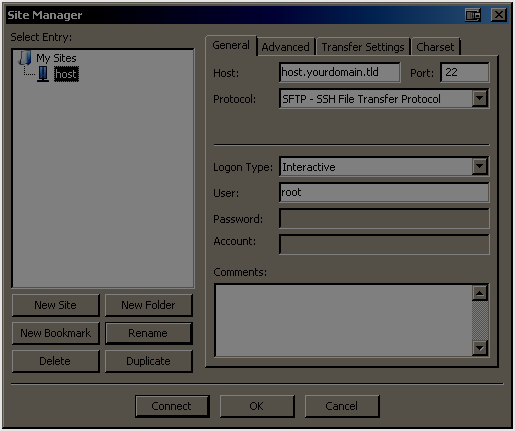515x431 pixels.
Task: Open the Transfer Settings tab
Action: (363, 47)
